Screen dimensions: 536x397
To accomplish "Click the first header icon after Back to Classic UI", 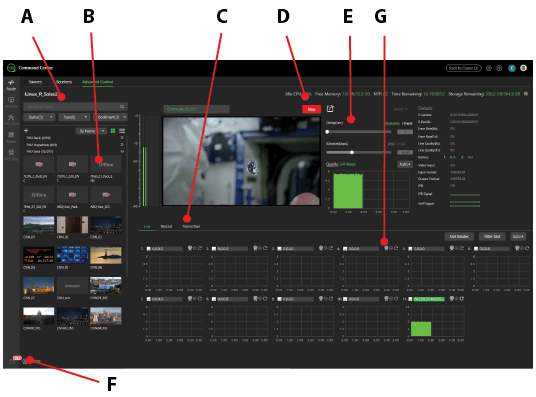I will pyautogui.click(x=489, y=68).
